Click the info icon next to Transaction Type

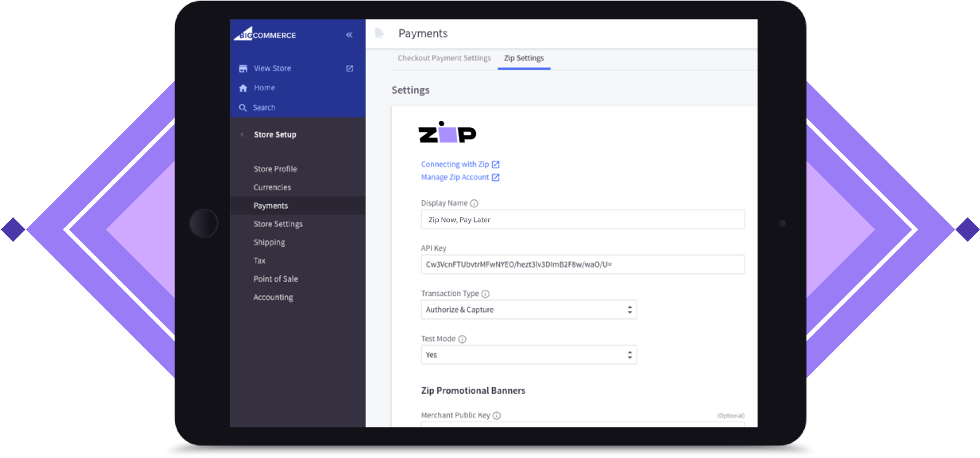click(x=485, y=294)
